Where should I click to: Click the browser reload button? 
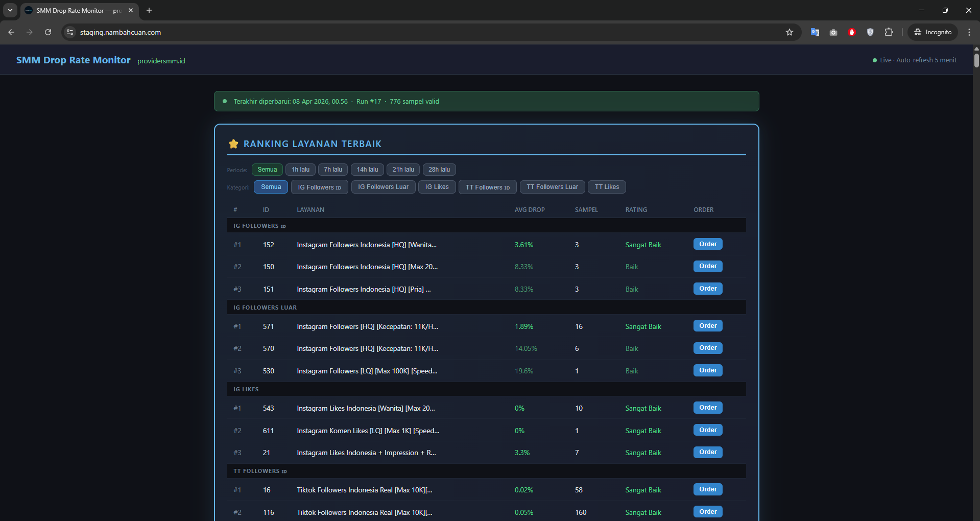pyautogui.click(x=48, y=32)
